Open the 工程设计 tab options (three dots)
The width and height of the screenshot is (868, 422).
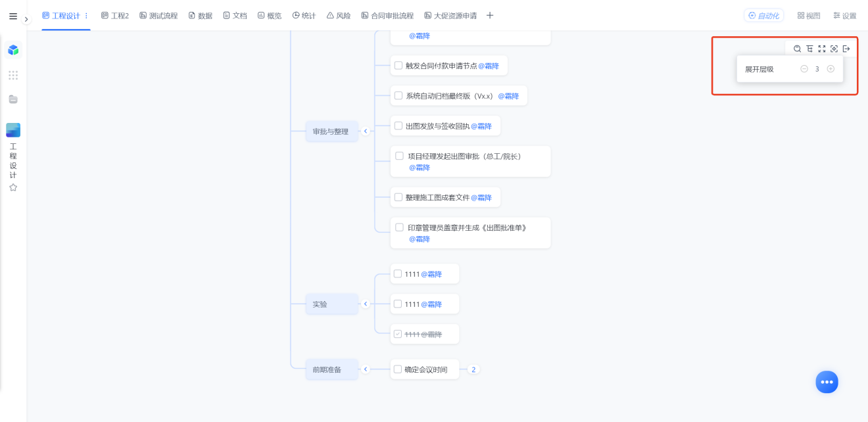86,16
